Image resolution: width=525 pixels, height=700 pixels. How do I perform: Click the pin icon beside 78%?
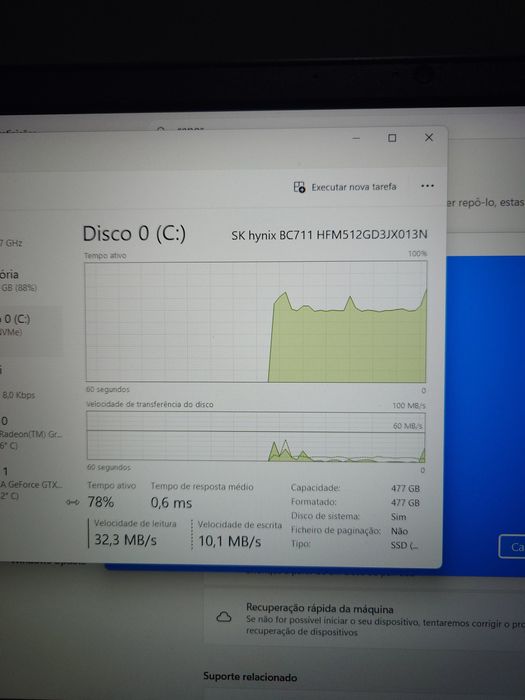coord(72,503)
